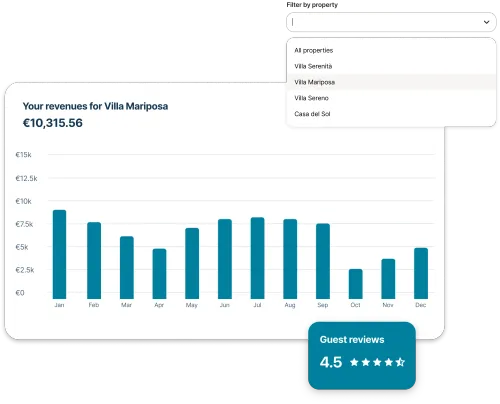The width and height of the screenshot is (500, 404).
Task: Click the Jun revenue bar
Action: point(225,259)
